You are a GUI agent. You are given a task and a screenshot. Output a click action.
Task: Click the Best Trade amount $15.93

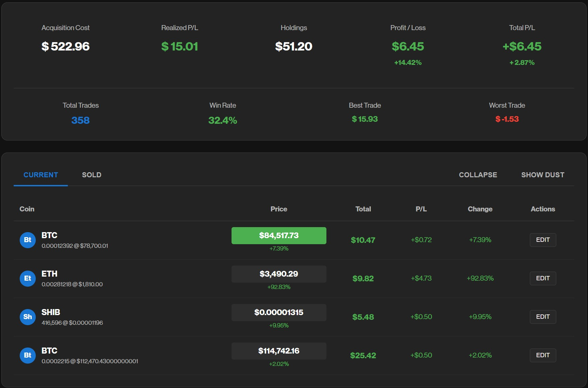tap(364, 119)
